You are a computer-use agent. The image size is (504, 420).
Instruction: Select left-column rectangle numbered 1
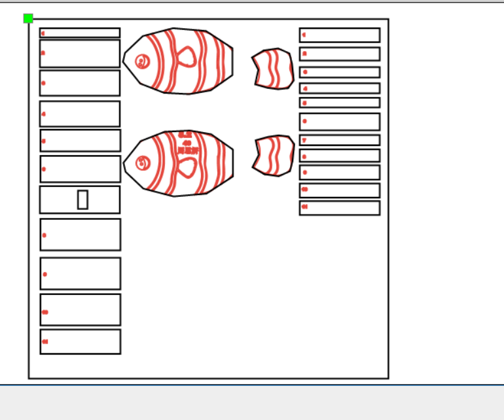pyautogui.click(x=80, y=33)
